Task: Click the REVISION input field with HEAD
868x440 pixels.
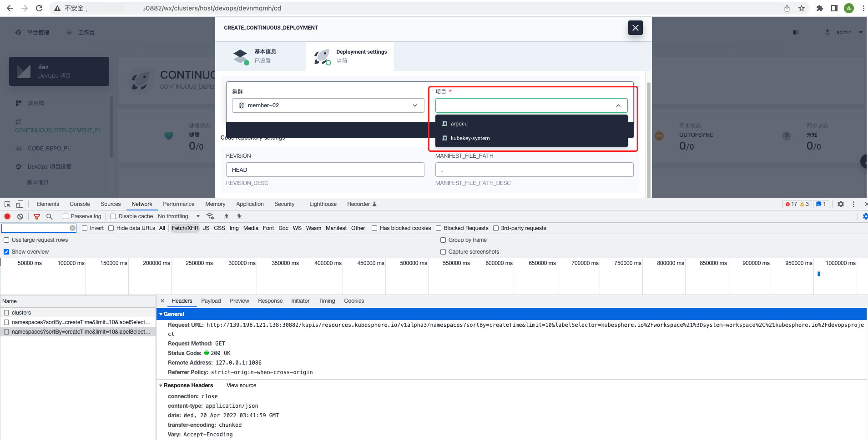Action: click(x=325, y=170)
